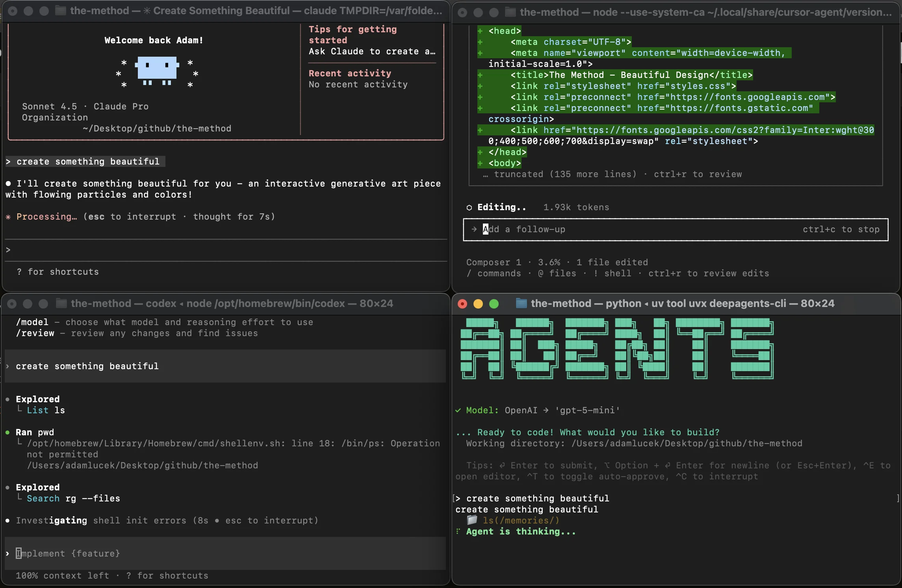902x588 pixels.
Task: Click the Processing… spinner asterisk in Claude
Action: coord(8,217)
